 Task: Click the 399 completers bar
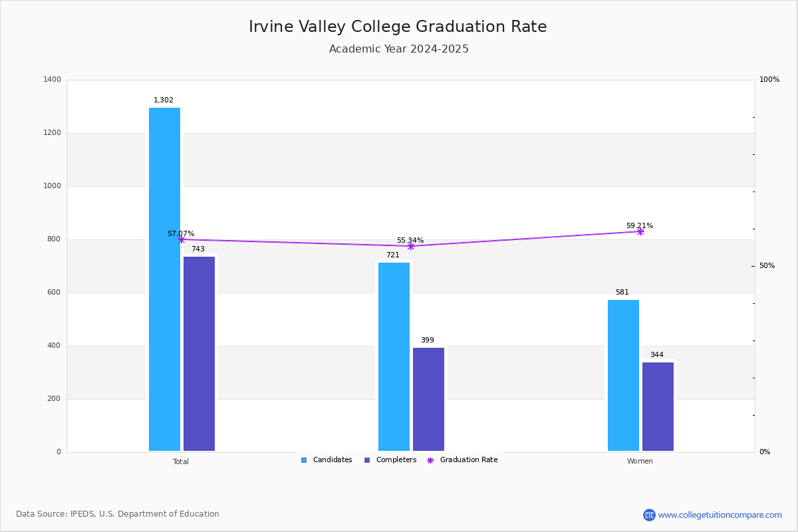[x=428, y=399]
